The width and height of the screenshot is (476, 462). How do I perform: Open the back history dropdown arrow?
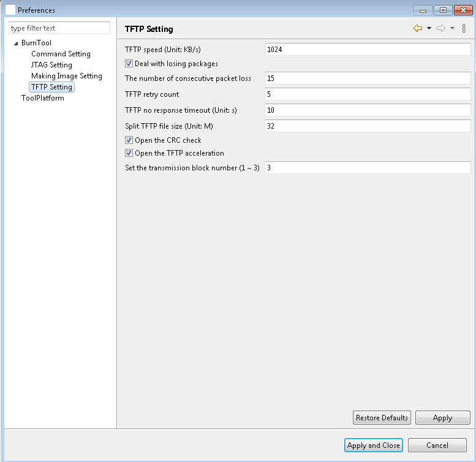click(429, 28)
